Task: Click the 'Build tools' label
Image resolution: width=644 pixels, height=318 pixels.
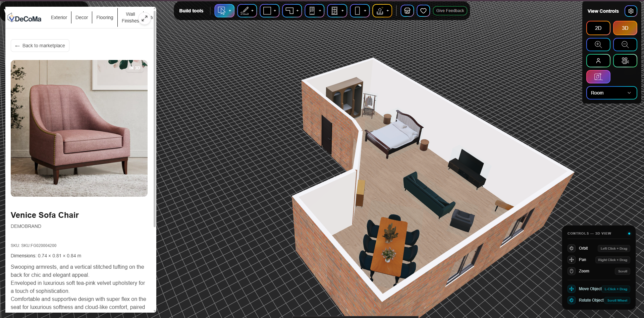Action: (191, 11)
